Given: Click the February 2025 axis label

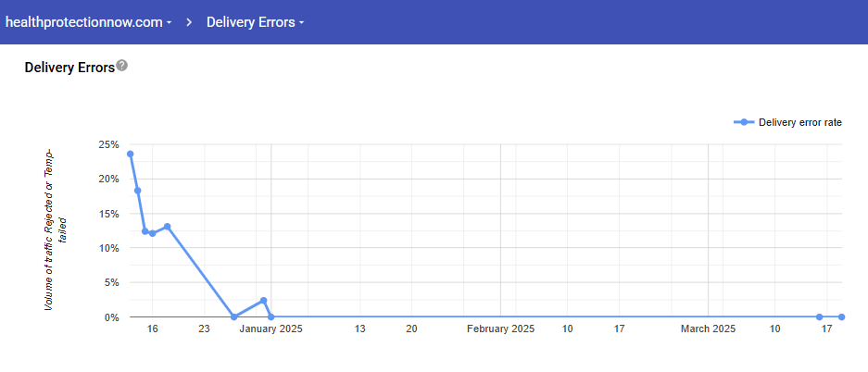Looking at the screenshot, I should [500, 329].
